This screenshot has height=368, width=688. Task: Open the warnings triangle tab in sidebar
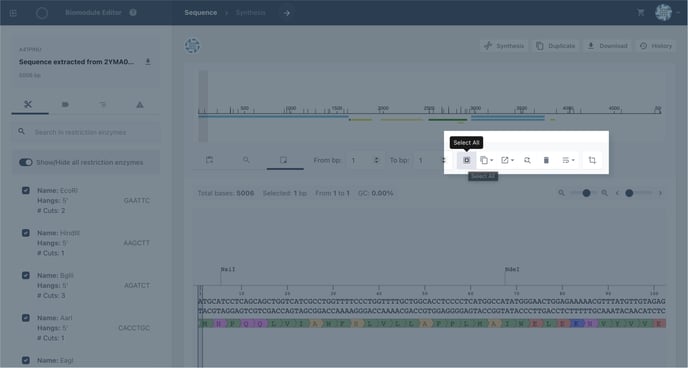coord(140,104)
